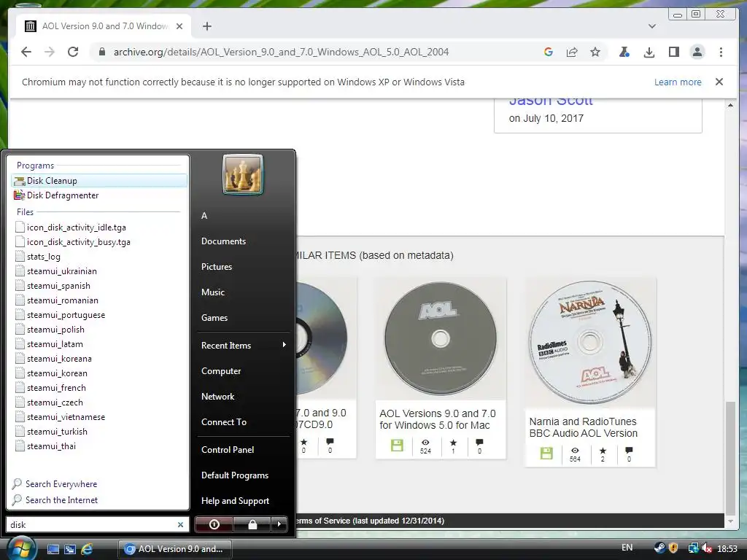Clear the start menu search box
Image resolution: width=747 pixels, height=560 pixels.
pos(181,525)
